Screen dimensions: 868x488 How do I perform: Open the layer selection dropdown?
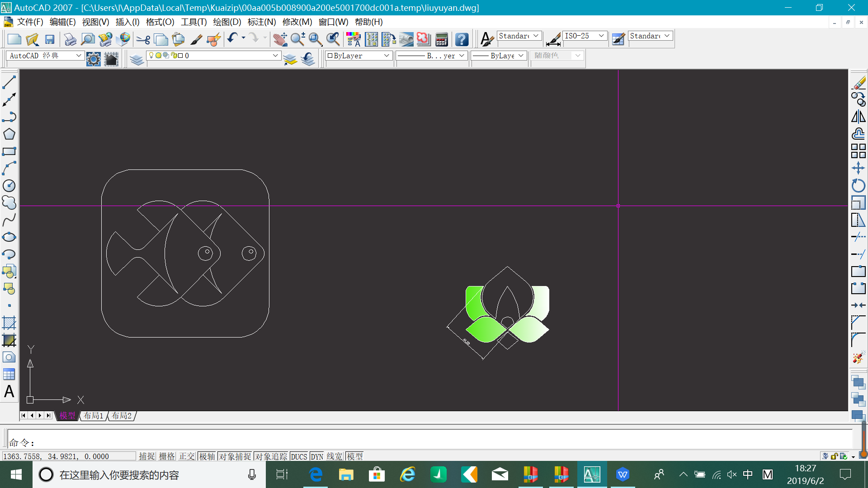275,56
